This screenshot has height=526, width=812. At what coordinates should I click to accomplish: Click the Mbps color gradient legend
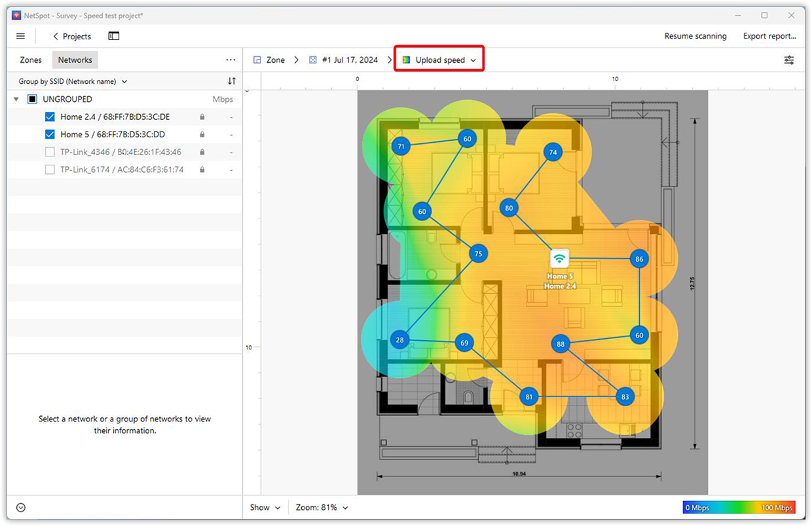click(739, 507)
